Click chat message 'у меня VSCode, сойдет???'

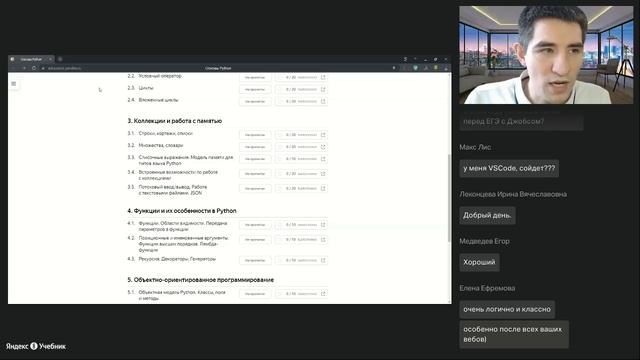[509, 168]
